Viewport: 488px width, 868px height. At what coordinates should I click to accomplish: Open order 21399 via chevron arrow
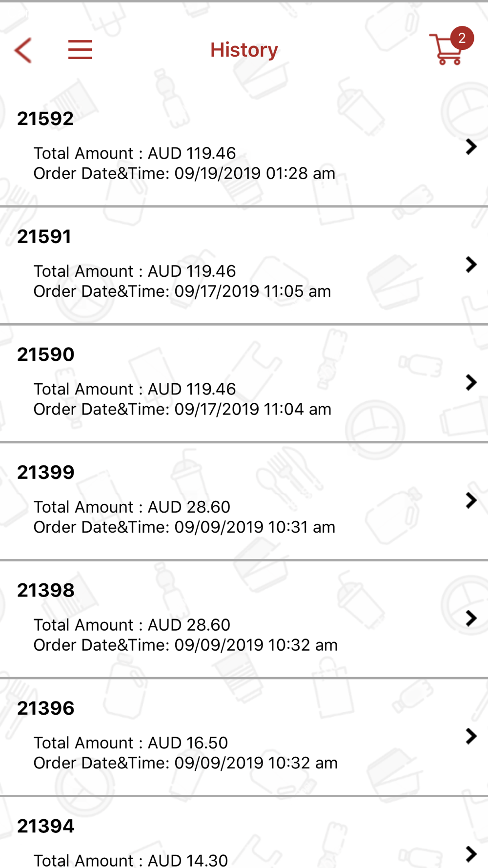(x=471, y=500)
